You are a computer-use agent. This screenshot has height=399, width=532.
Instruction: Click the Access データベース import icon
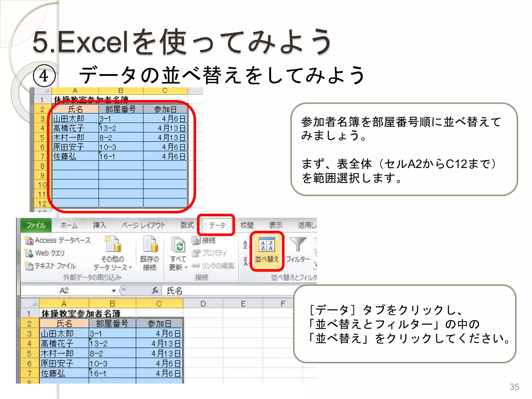point(29,241)
